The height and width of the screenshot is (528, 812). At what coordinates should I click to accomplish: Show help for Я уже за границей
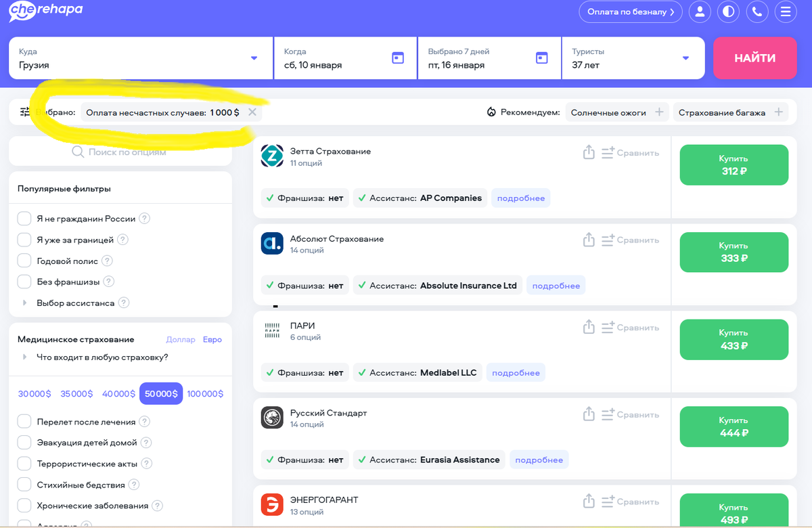(x=122, y=240)
